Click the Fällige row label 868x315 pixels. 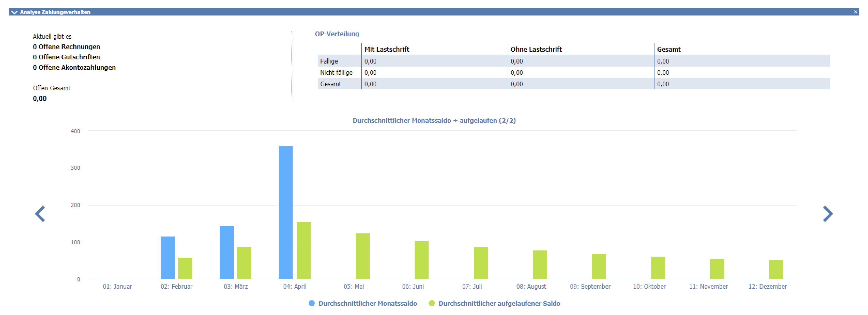329,61
